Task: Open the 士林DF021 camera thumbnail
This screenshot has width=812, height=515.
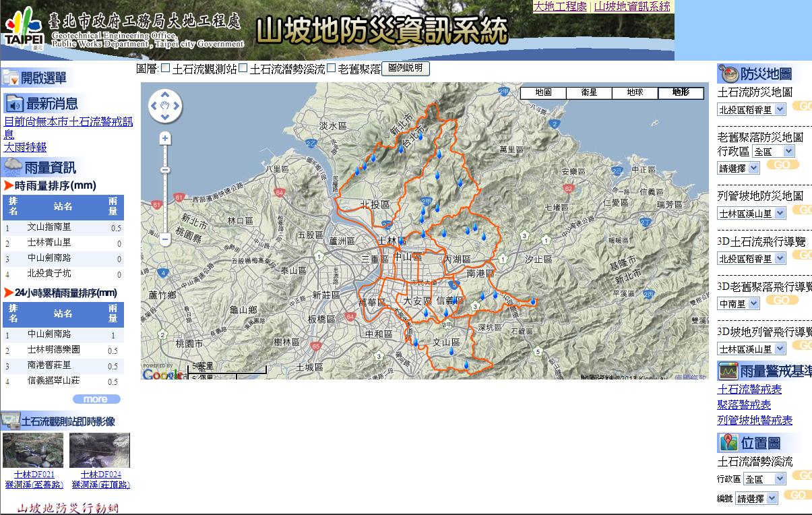Action: pos(33,450)
